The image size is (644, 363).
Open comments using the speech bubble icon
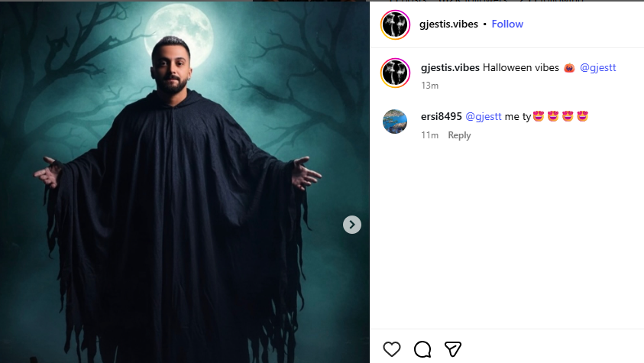click(x=422, y=349)
